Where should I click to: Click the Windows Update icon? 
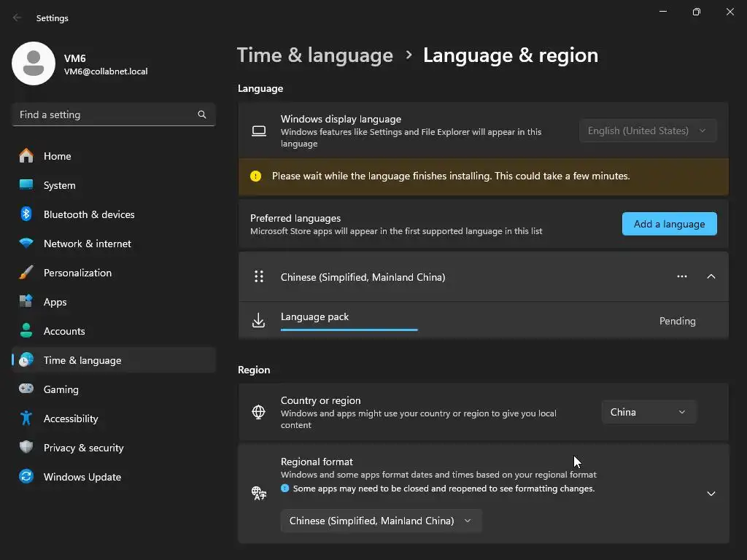tap(26, 477)
